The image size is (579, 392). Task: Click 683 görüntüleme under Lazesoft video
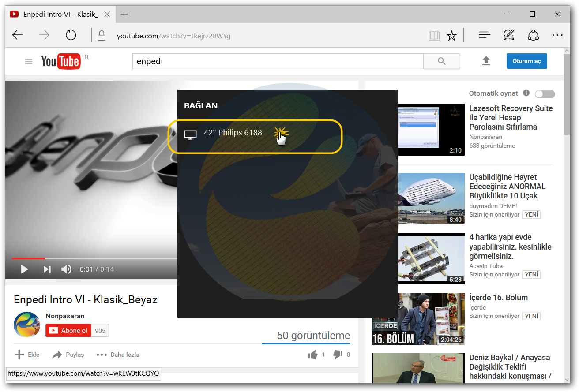pos(492,146)
